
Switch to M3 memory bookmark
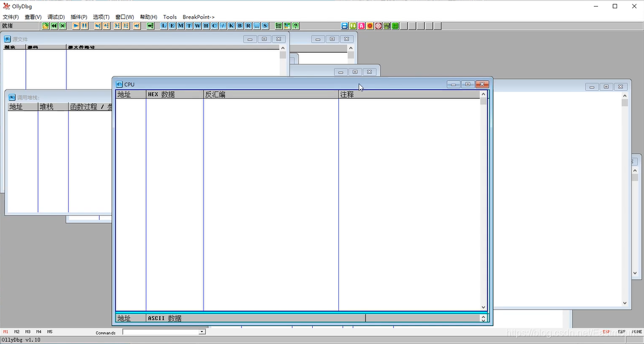click(x=28, y=331)
